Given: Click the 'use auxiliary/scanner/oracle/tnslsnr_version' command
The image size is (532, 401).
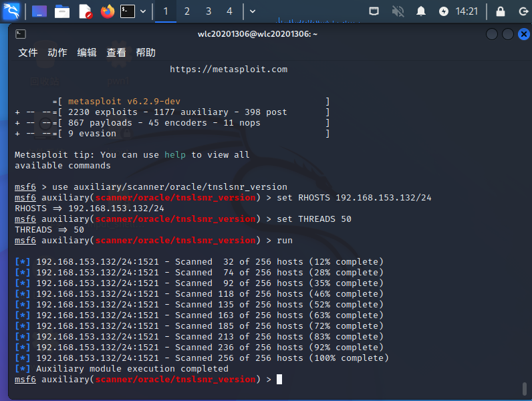Looking at the screenshot, I should click(170, 187).
